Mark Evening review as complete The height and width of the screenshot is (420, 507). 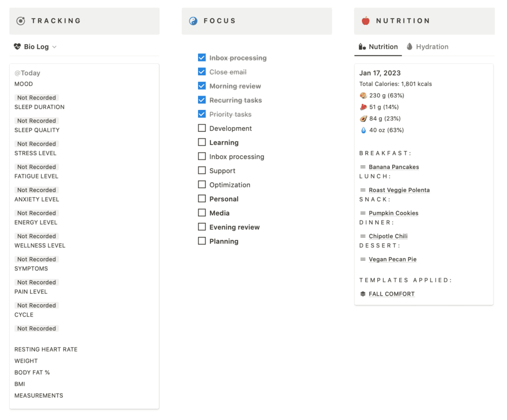pyautogui.click(x=202, y=227)
